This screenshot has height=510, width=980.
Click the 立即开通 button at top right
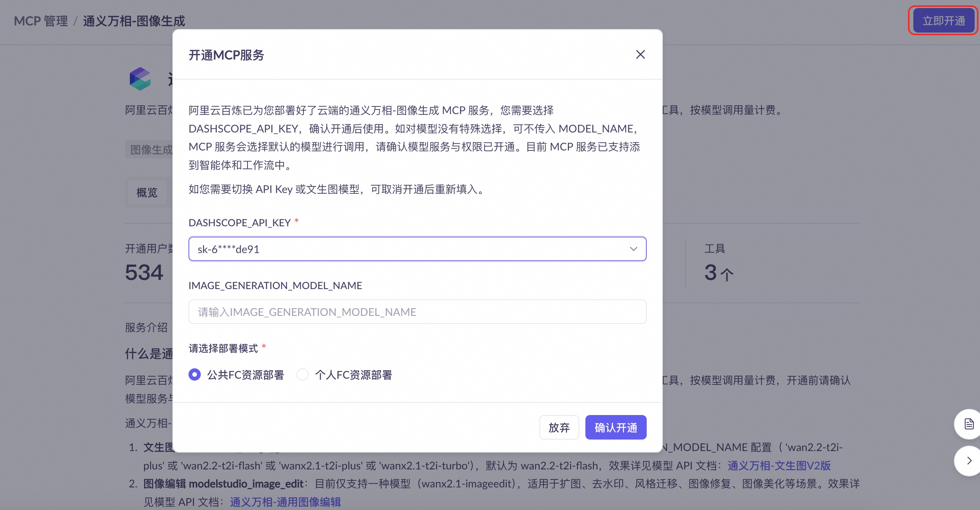coord(943,21)
